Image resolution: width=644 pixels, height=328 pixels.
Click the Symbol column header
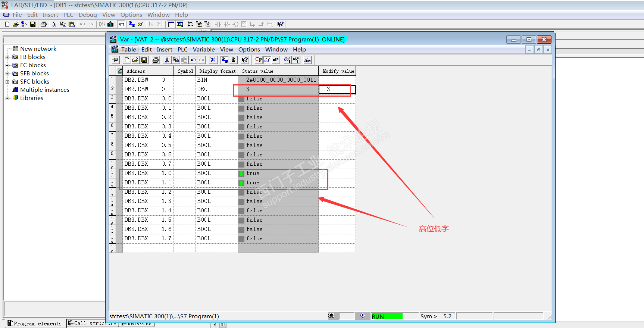185,71
